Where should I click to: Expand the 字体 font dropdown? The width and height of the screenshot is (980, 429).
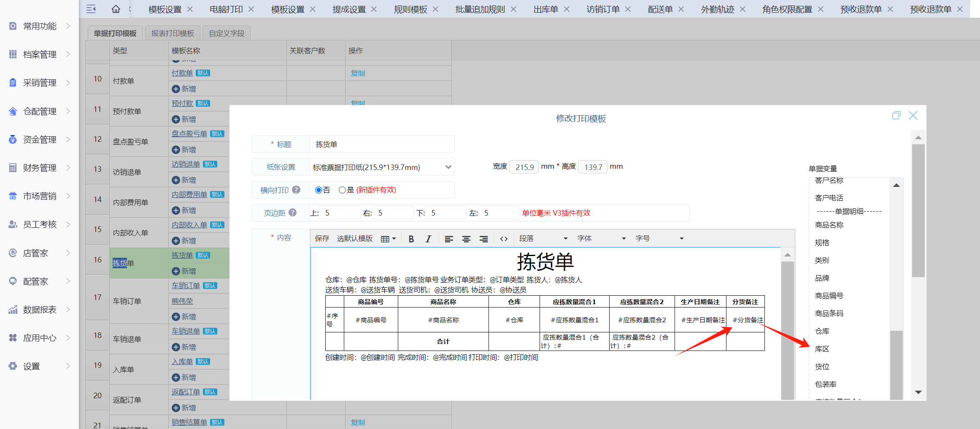601,239
